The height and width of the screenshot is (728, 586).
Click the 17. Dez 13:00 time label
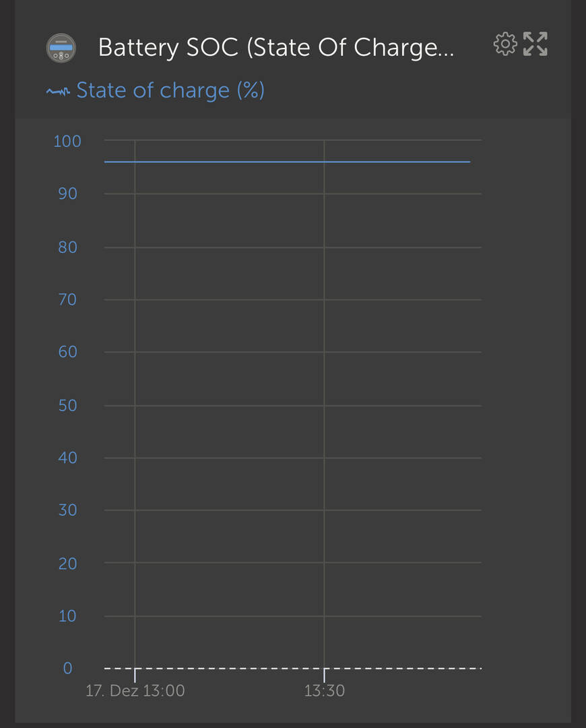coord(135,690)
